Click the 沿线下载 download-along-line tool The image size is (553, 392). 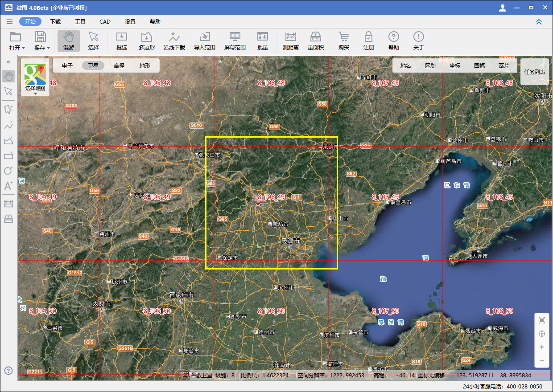pyautogui.click(x=174, y=41)
